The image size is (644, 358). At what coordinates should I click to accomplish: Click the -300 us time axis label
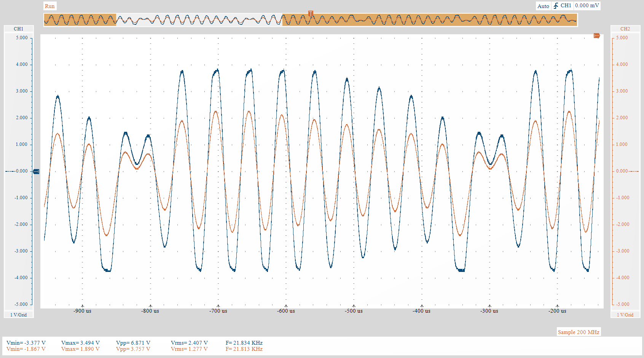[x=489, y=311]
